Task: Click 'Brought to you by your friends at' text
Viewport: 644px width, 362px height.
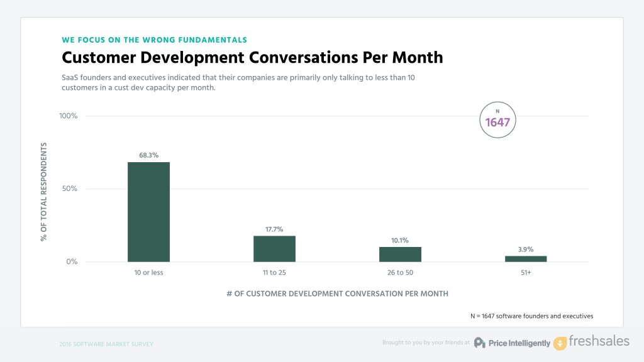Action: (x=426, y=343)
